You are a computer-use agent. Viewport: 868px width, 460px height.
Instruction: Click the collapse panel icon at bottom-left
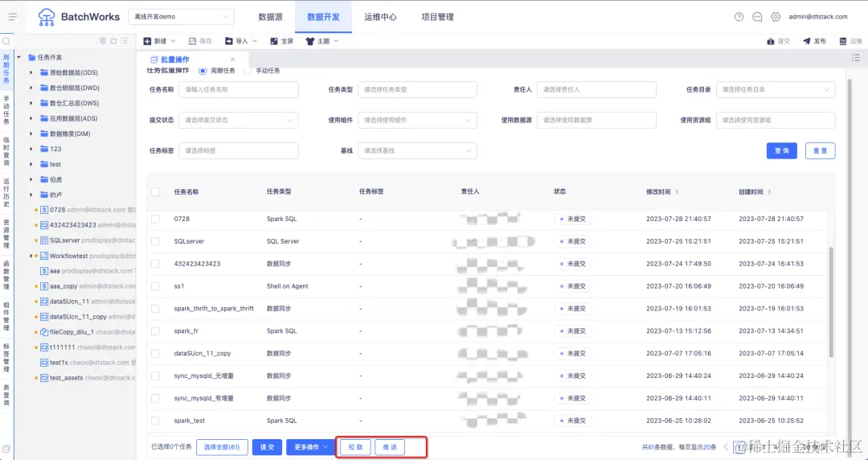click(x=6, y=449)
